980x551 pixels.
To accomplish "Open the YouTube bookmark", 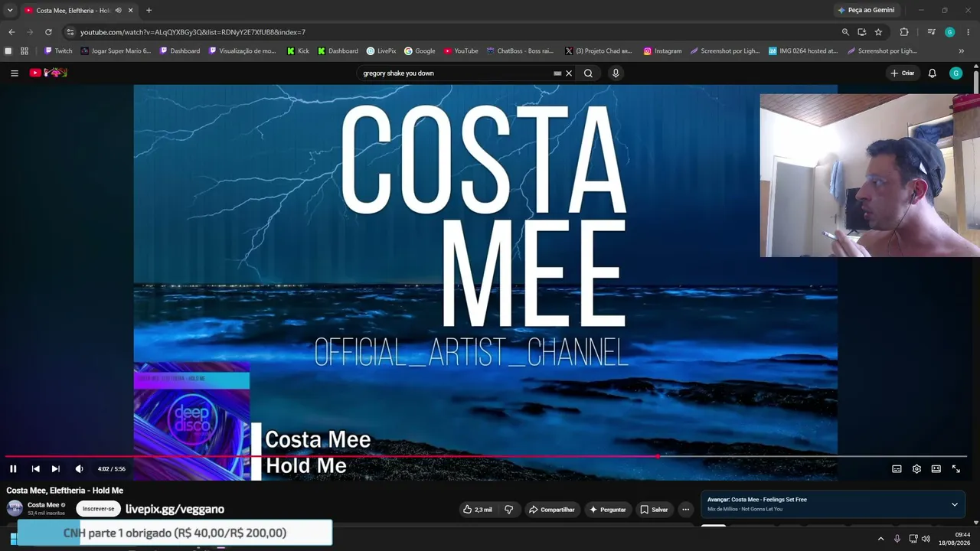I will (461, 51).
